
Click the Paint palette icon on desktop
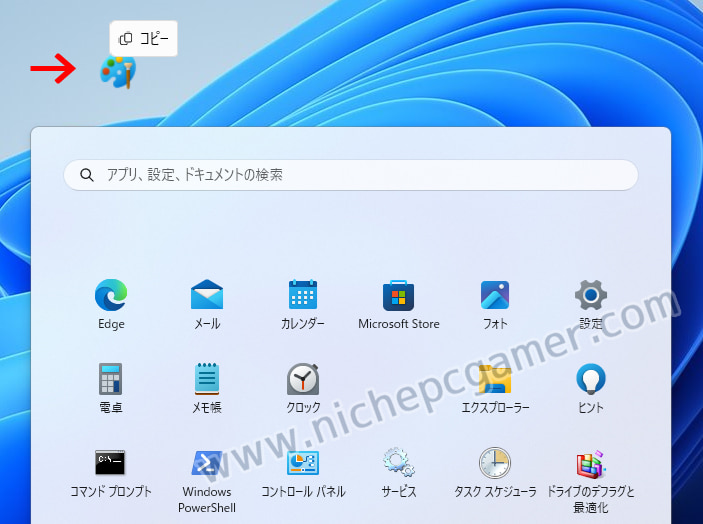click(x=117, y=72)
